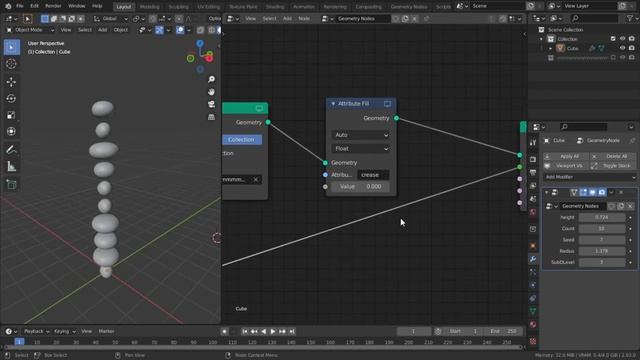
Task: Toggle modifier render camera button
Action: (602, 192)
